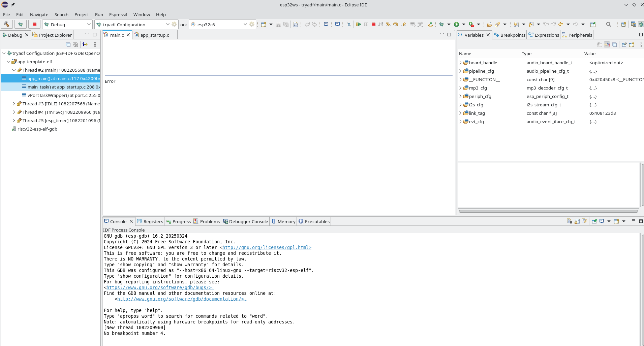
Task: Expand Thread #4 [Tmr Svc] tree node
Action: 14,112
